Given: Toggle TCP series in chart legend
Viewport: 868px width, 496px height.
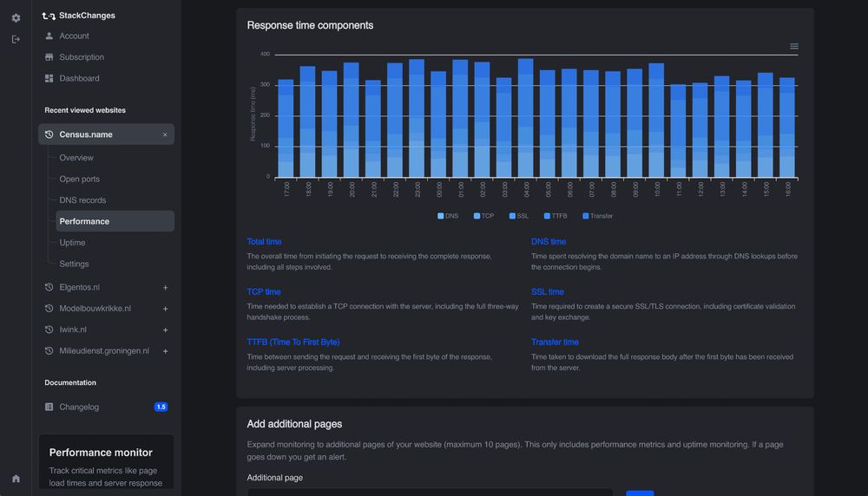Looking at the screenshot, I should 483,216.
